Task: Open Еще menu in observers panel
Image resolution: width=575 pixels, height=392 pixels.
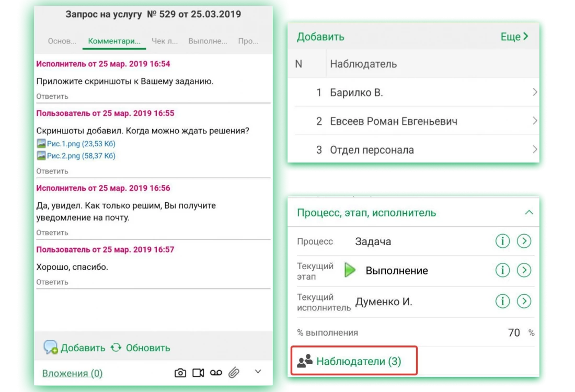Action: tap(514, 37)
